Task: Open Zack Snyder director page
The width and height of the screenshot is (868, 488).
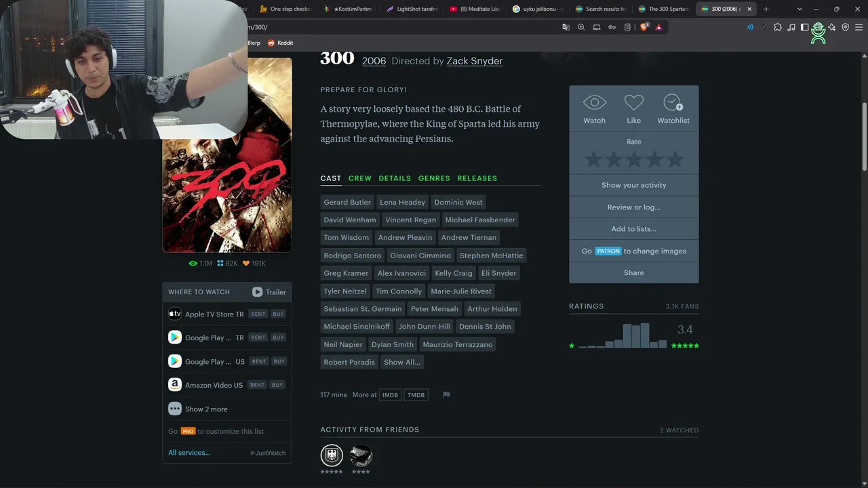Action: pyautogui.click(x=475, y=61)
